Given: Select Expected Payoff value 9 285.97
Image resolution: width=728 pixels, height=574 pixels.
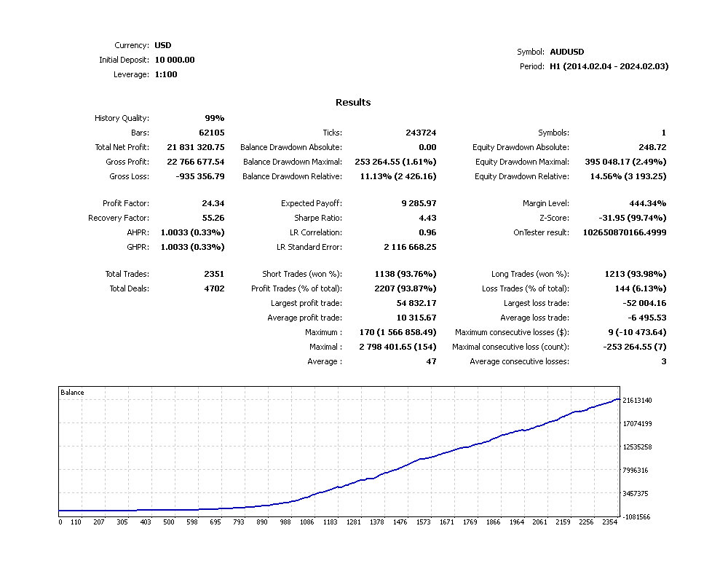Looking at the screenshot, I should point(419,203).
